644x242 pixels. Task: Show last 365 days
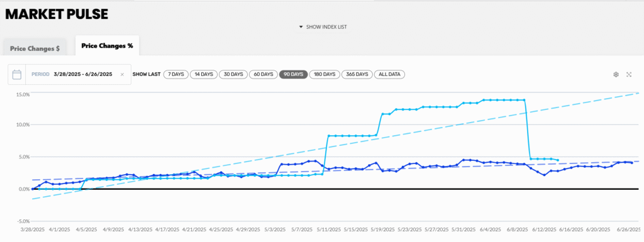pyautogui.click(x=357, y=74)
